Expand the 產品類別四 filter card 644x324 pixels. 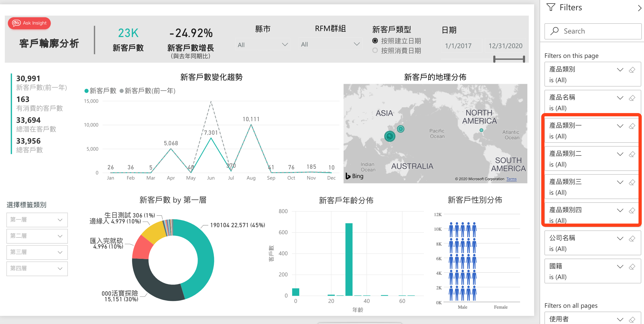tap(620, 210)
